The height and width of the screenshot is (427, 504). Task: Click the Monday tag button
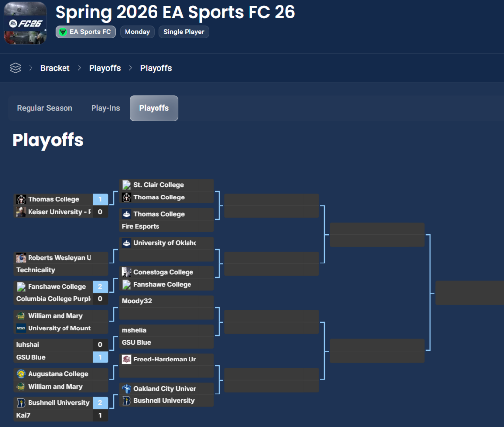pyautogui.click(x=137, y=32)
